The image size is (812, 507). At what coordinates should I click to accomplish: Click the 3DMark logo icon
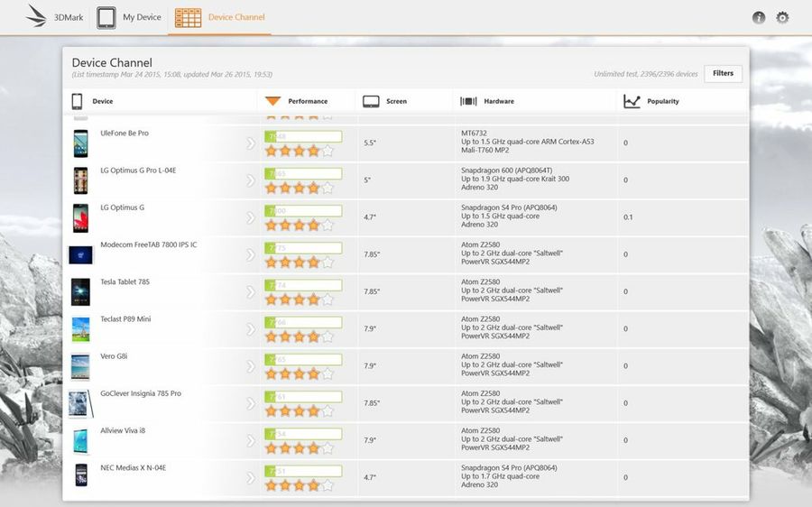click(x=37, y=16)
